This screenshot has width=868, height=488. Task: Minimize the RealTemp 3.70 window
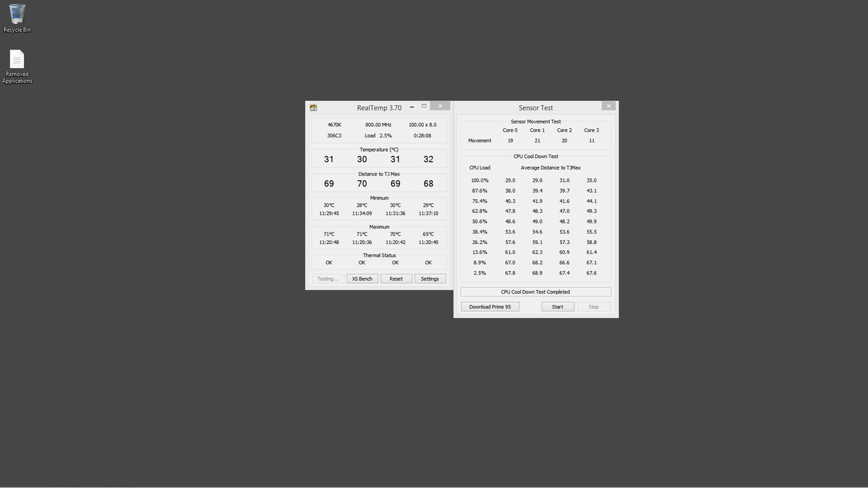coord(412,107)
